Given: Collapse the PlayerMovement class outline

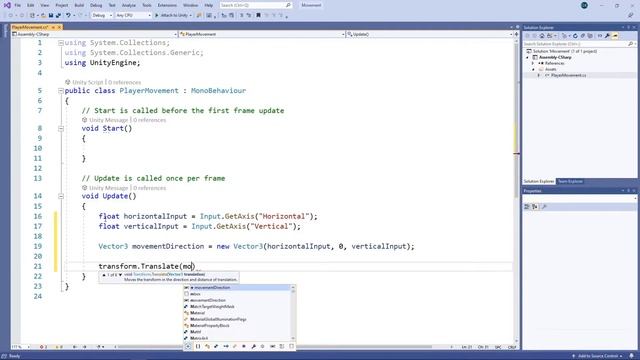Looking at the screenshot, I should tap(61, 91).
